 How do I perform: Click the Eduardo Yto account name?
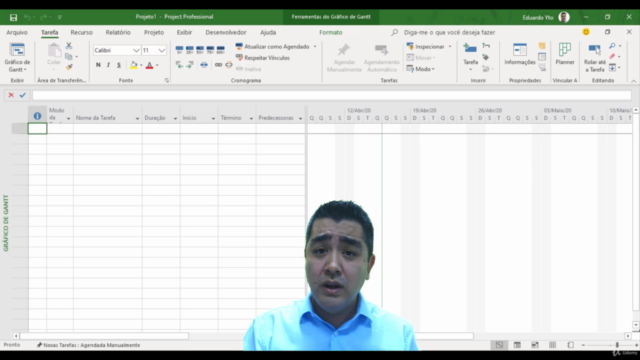coord(538,17)
